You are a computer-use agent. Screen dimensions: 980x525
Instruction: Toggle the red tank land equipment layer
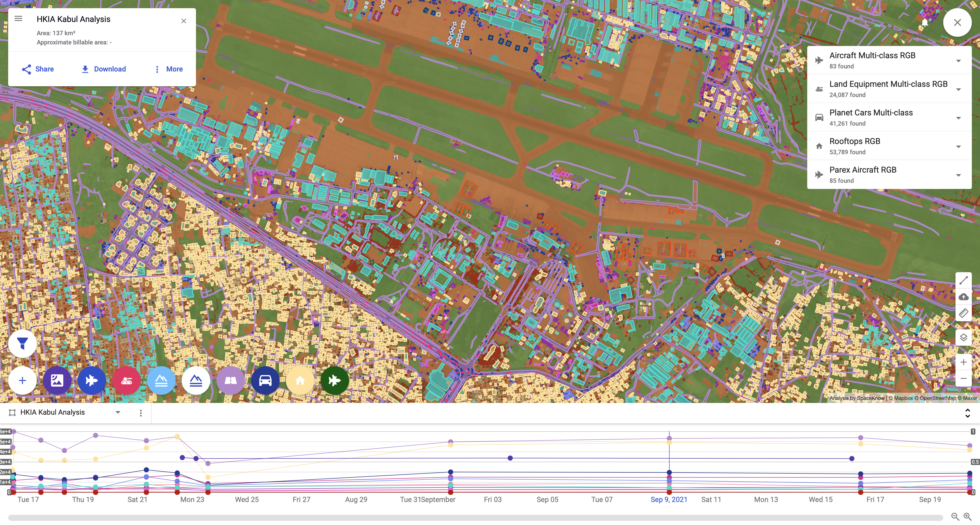pos(127,380)
